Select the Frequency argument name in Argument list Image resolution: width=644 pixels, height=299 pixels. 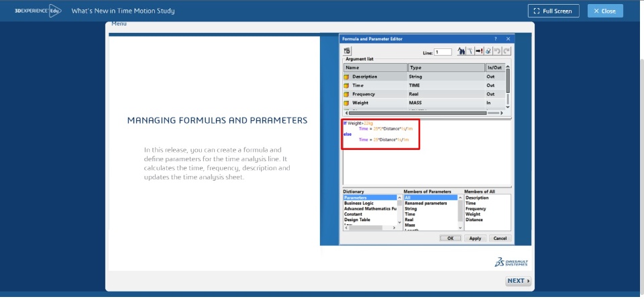click(364, 94)
